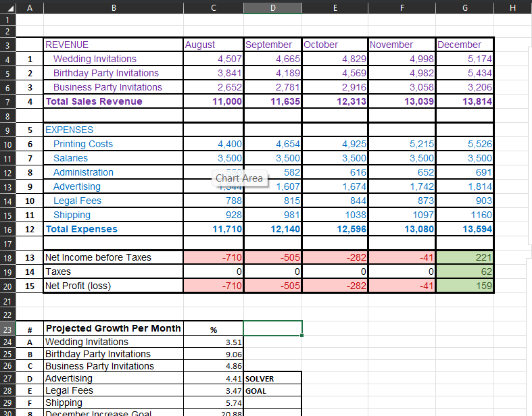Click the GOAL label cell
Image resolution: width=532 pixels, height=416 pixels.
point(273,391)
